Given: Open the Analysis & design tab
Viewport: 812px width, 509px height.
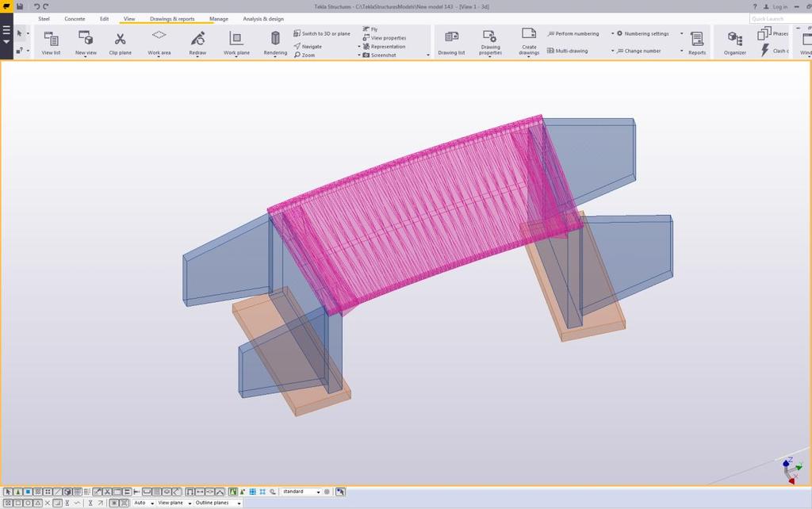Looking at the screenshot, I should click(x=263, y=19).
